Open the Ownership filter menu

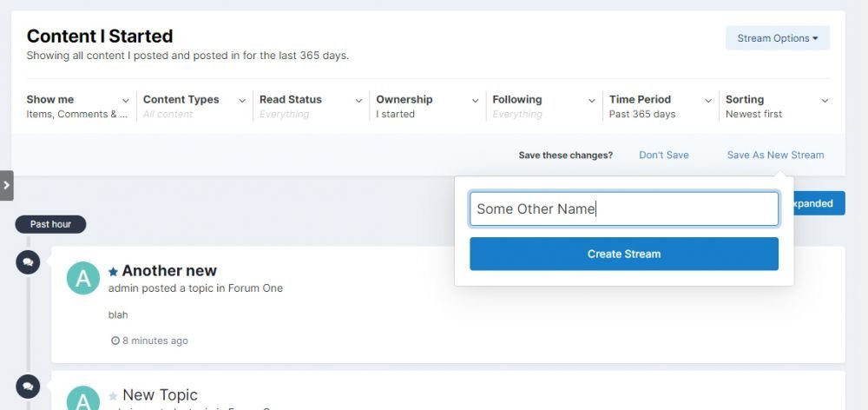pyautogui.click(x=427, y=106)
